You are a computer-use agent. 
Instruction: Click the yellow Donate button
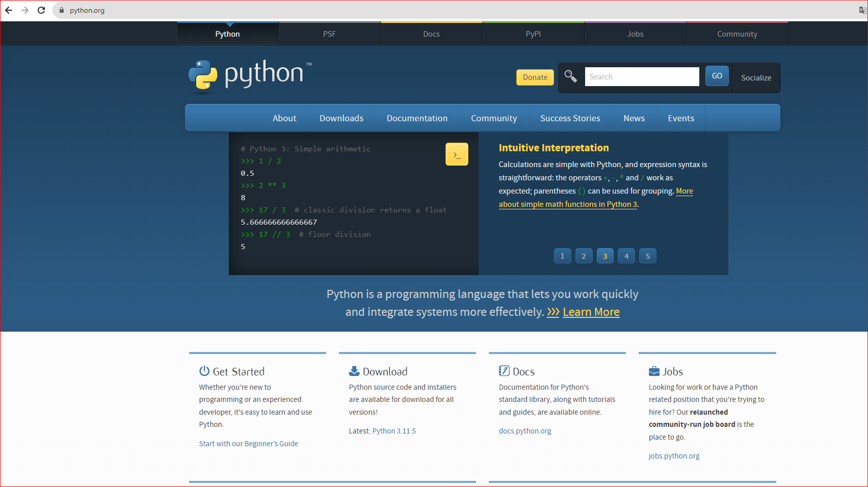coord(535,77)
